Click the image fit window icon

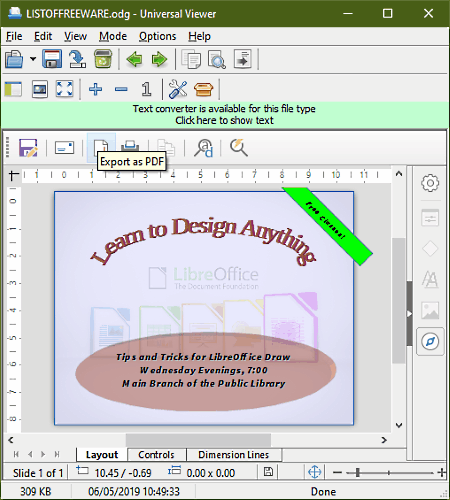[40, 89]
